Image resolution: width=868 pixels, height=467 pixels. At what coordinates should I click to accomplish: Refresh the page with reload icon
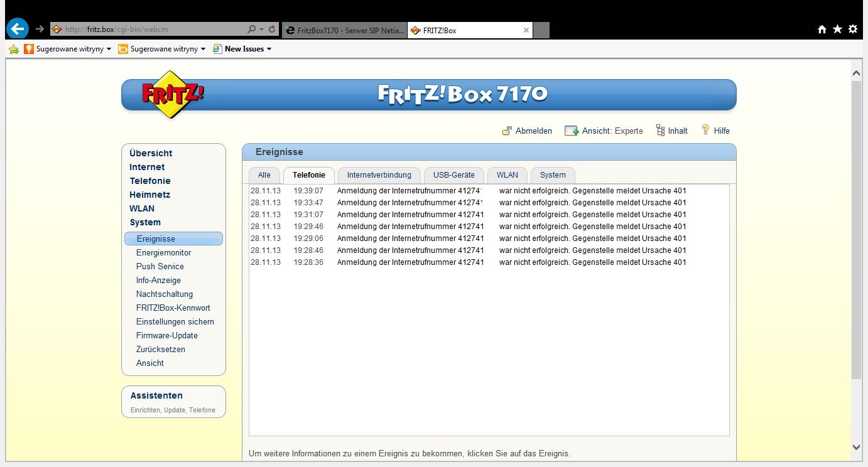pyautogui.click(x=272, y=29)
